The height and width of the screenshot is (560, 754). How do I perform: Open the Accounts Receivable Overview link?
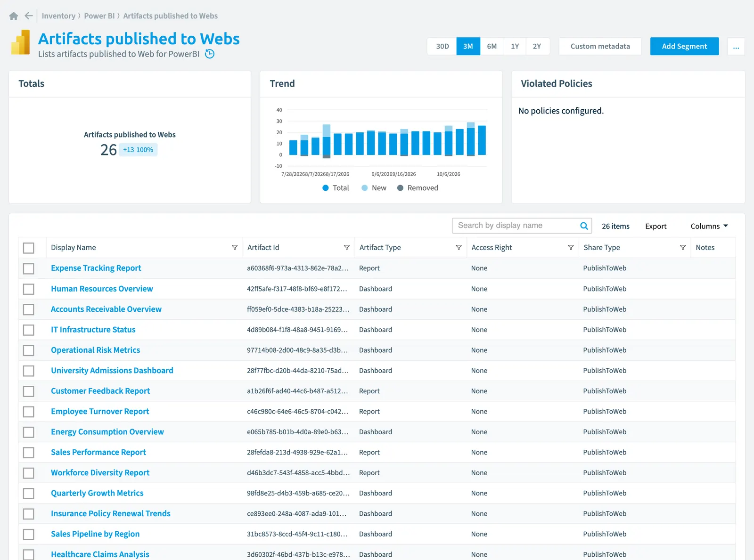coord(106,309)
